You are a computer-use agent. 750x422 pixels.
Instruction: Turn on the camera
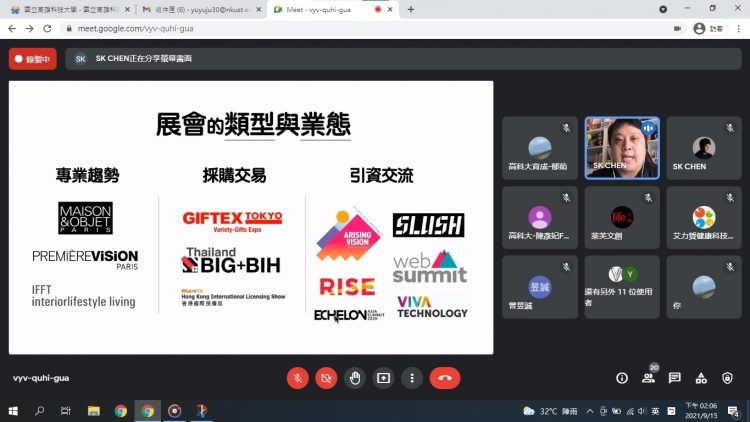[326, 378]
